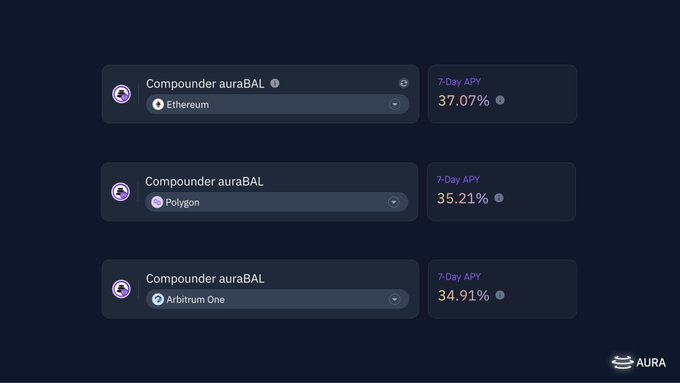This screenshot has height=383, width=680.
Task: Expand the Polygon network dropdown arrow
Action: pos(394,202)
